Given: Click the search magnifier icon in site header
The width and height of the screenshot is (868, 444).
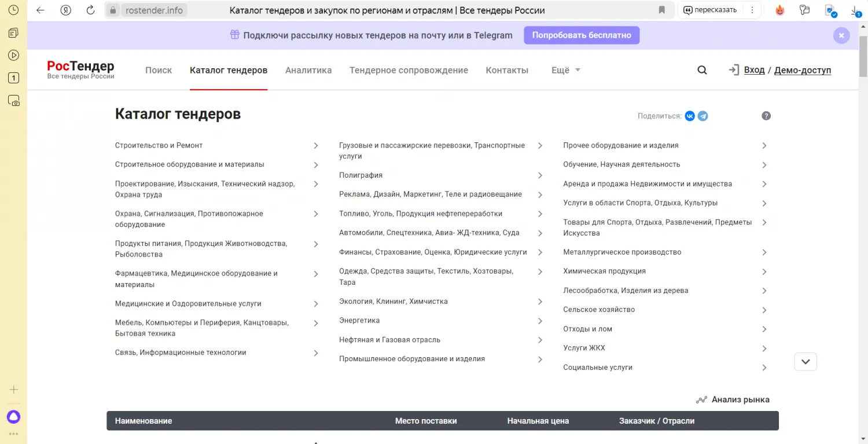Looking at the screenshot, I should pyautogui.click(x=702, y=70).
